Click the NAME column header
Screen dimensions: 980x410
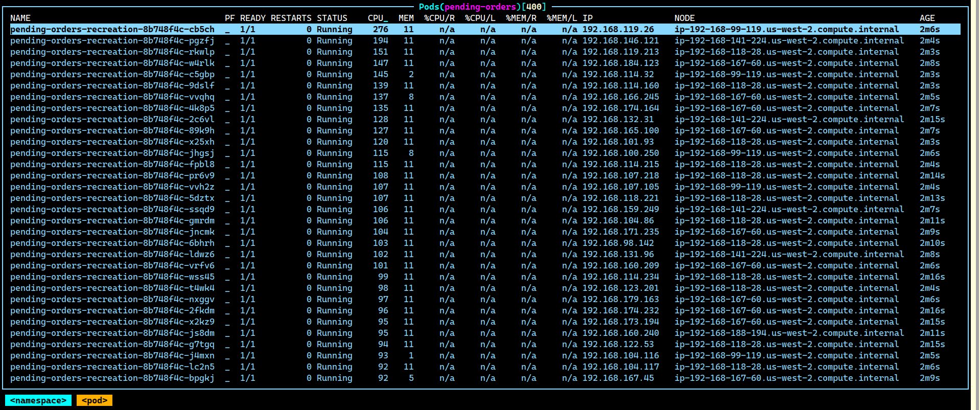pos(20,18)
